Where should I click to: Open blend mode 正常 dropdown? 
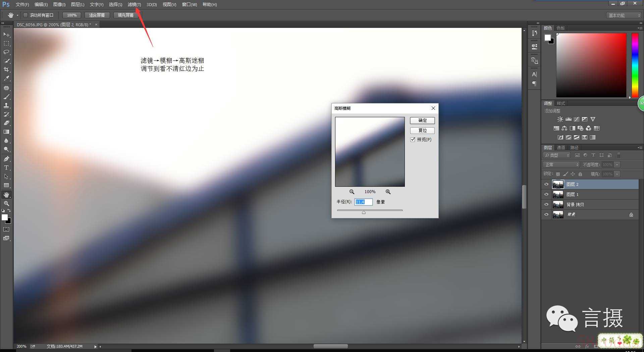561,165
